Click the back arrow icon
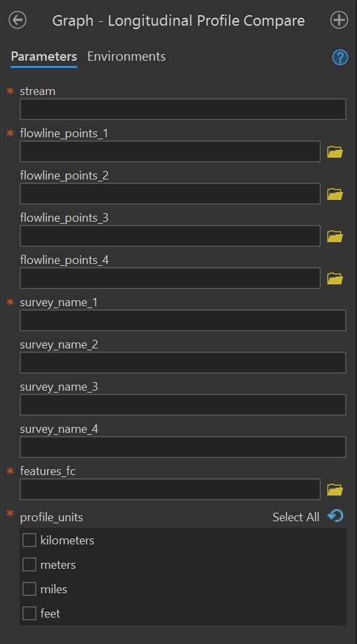Screen dimensions: 357x644 (17, 20)
